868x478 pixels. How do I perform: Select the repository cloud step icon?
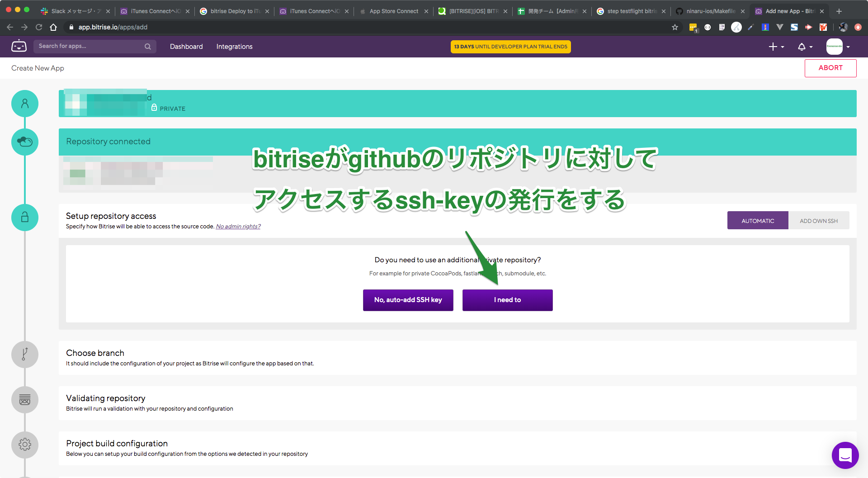click(25, 142)
